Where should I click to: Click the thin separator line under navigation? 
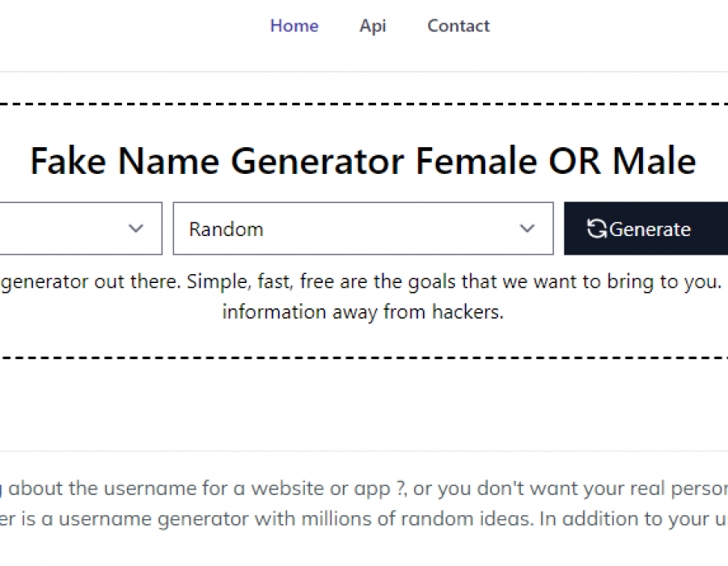364,72
